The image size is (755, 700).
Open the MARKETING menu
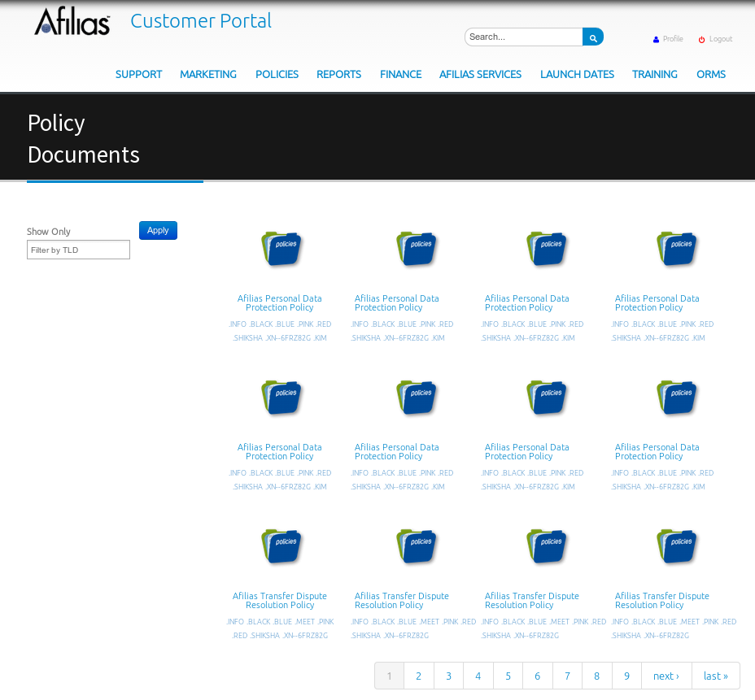click(x=208, y=75)
